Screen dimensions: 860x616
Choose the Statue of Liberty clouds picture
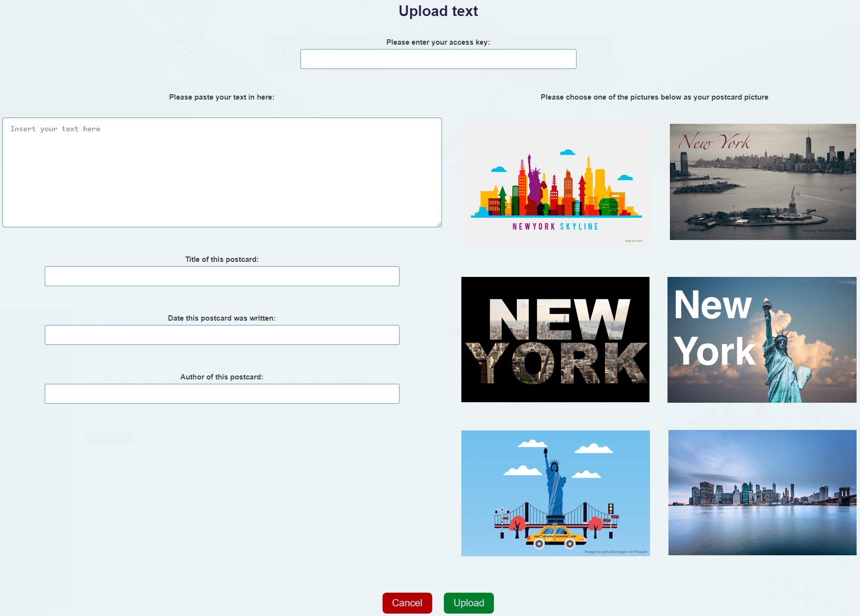pyautogui.click(x=761, y=340)
